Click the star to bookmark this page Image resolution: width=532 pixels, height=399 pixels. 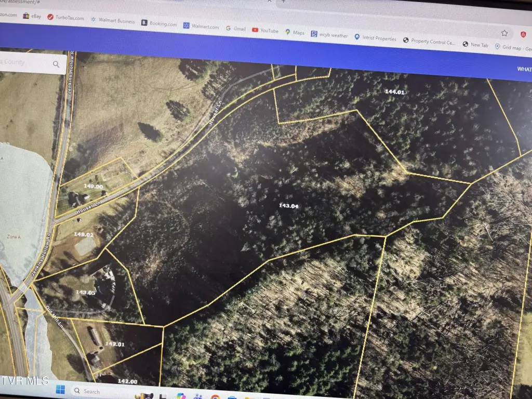pyautogui.click(x=504, y=33)
